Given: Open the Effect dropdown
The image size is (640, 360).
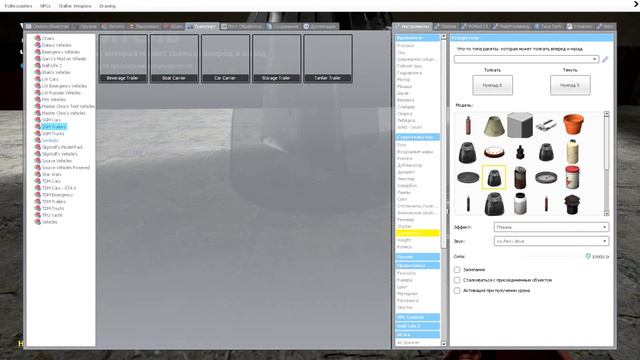Looking at the screenshot, I should click(551, 227).
